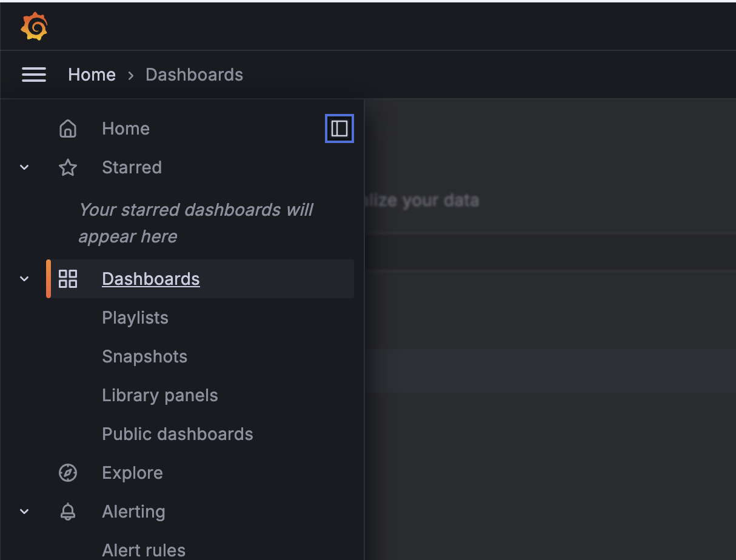This screenshot has width=736, height=560.
Task: Collapse the Dashboards section chevron
Action: (x=24, y=279)
